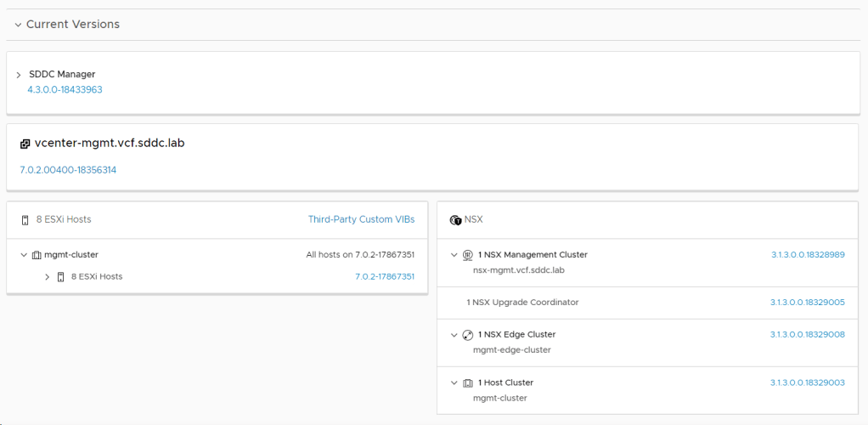Collapse the 1 Host Cluster row

(454, 382)
